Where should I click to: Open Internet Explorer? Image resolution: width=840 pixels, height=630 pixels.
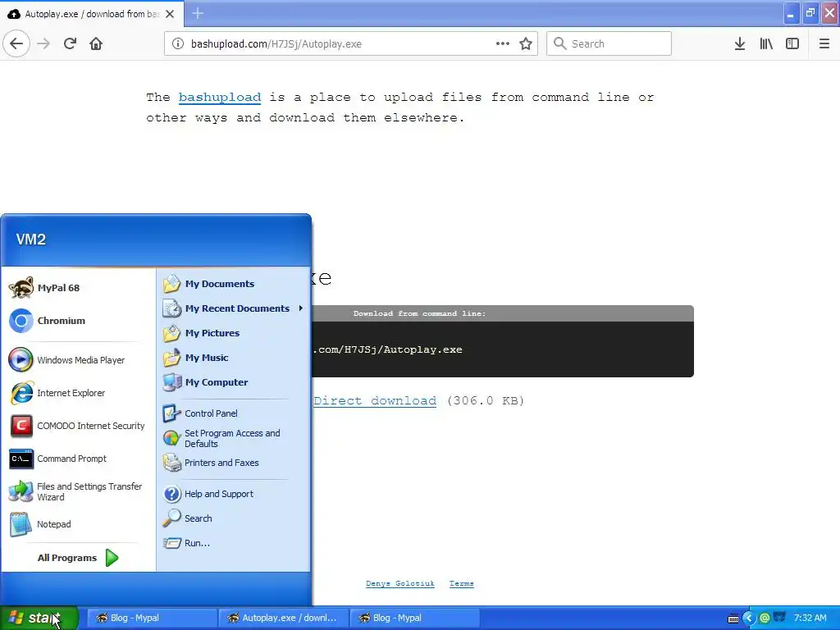pos(78,393)
